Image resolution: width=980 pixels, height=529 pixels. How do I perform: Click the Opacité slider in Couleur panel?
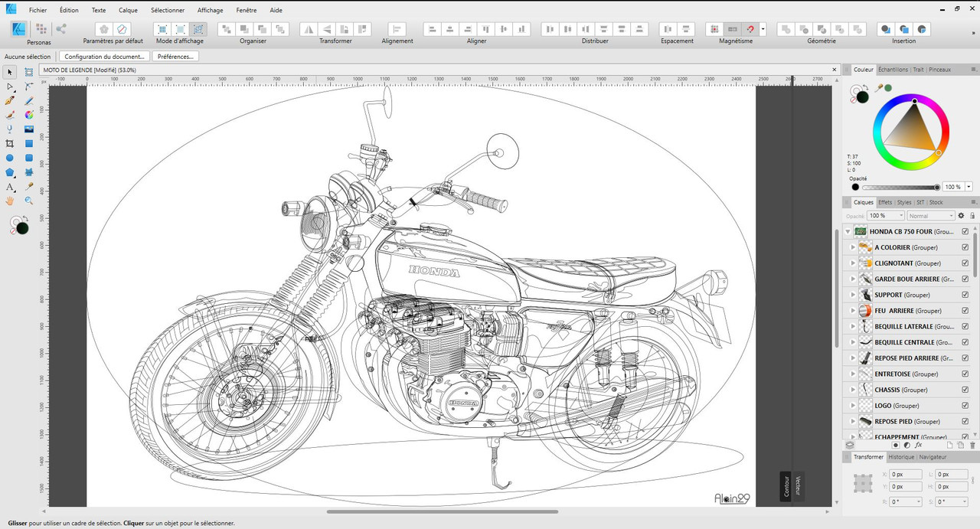(x=900, y=187)
